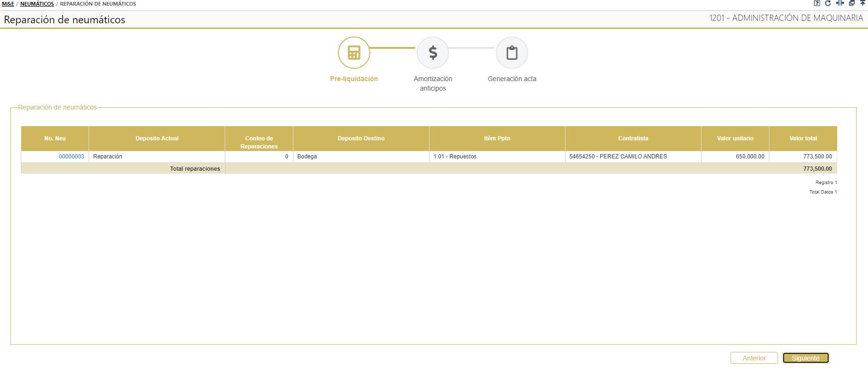Go to NEUMÁTICOS breadcrumb link

click(x=37, y=4)
